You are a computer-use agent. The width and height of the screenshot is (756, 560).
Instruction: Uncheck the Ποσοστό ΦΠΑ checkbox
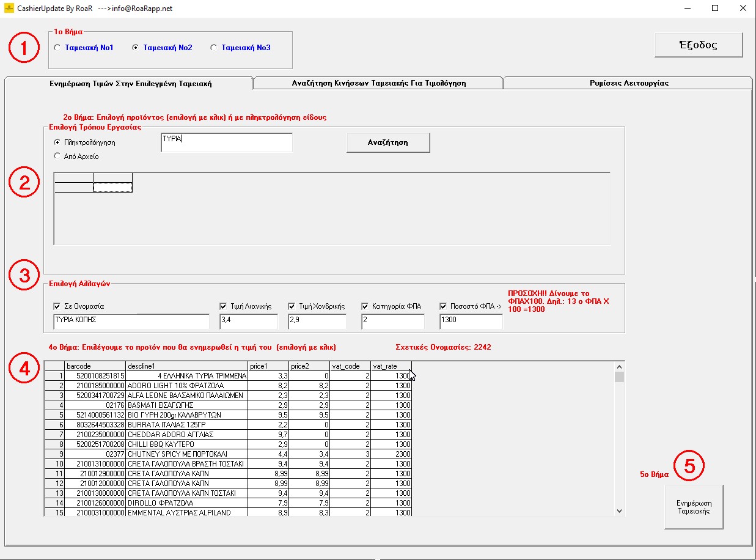[x=444, y=306]
